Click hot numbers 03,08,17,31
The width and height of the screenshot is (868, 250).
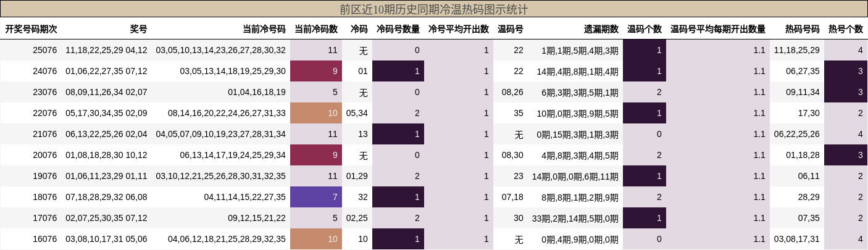tap(797, 240)
